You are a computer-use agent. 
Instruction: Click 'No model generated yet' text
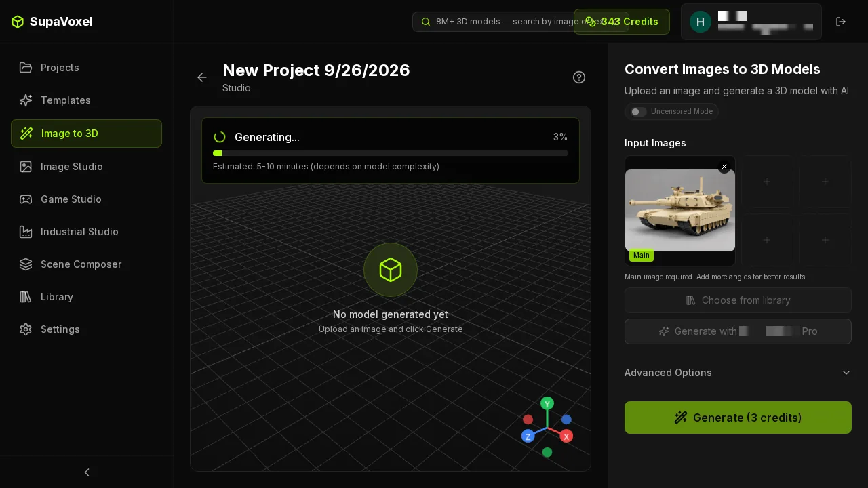point(391,314)
